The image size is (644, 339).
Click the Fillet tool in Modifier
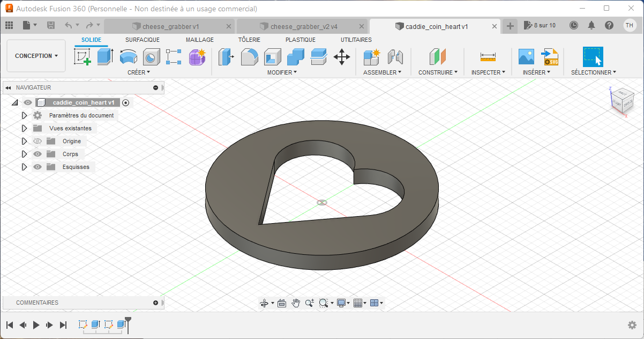249,56
